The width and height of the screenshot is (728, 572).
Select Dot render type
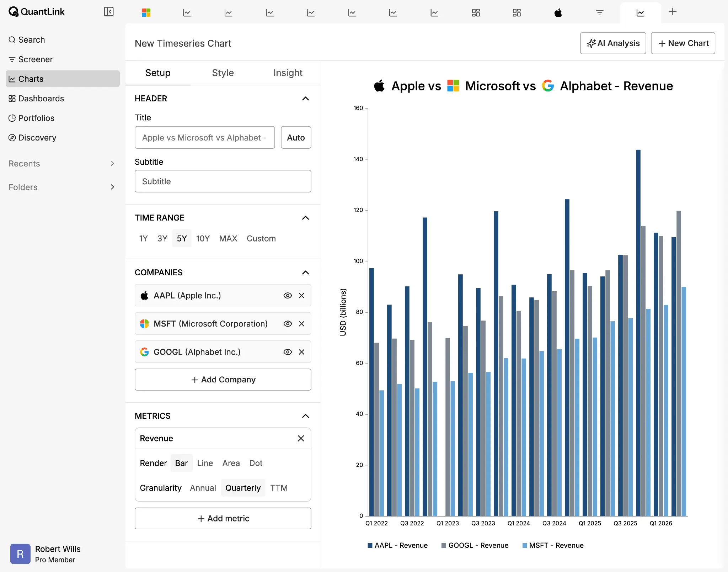[x=256, y=463]
